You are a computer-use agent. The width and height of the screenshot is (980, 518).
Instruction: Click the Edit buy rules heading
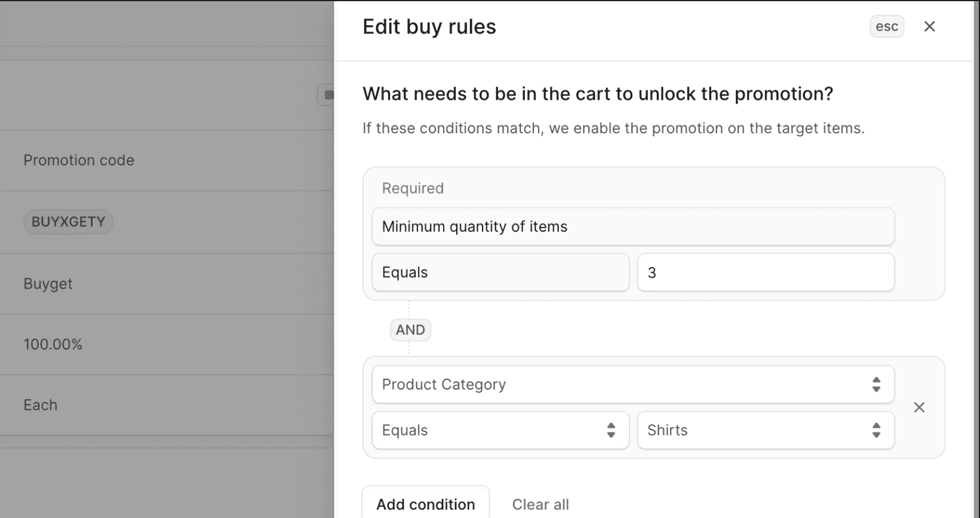pyautogui.click(x=429, y=27)
